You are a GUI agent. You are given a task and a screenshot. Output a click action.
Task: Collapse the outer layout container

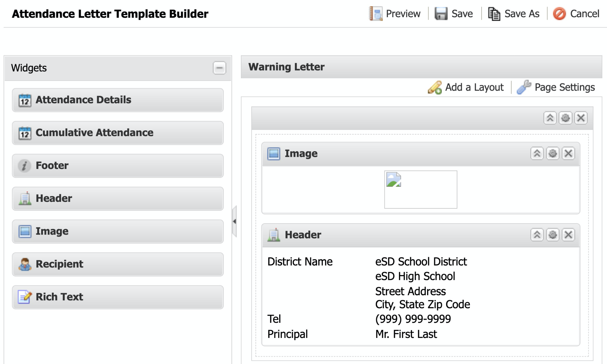click(550, 118)
